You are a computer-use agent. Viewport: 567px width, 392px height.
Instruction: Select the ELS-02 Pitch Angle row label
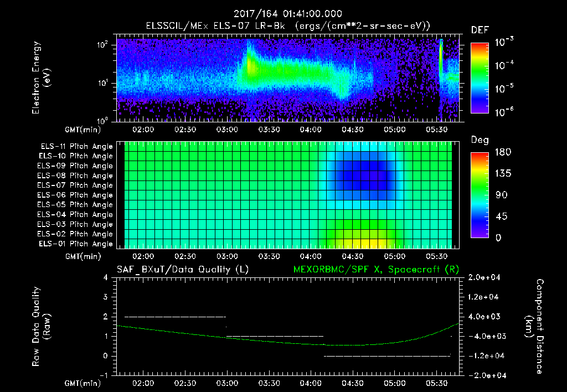(75, 234)
